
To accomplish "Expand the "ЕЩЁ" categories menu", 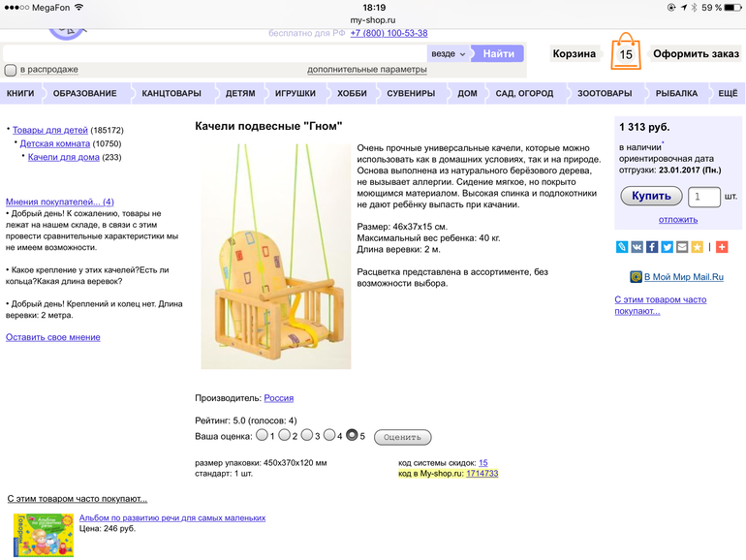I will (728, 94).
